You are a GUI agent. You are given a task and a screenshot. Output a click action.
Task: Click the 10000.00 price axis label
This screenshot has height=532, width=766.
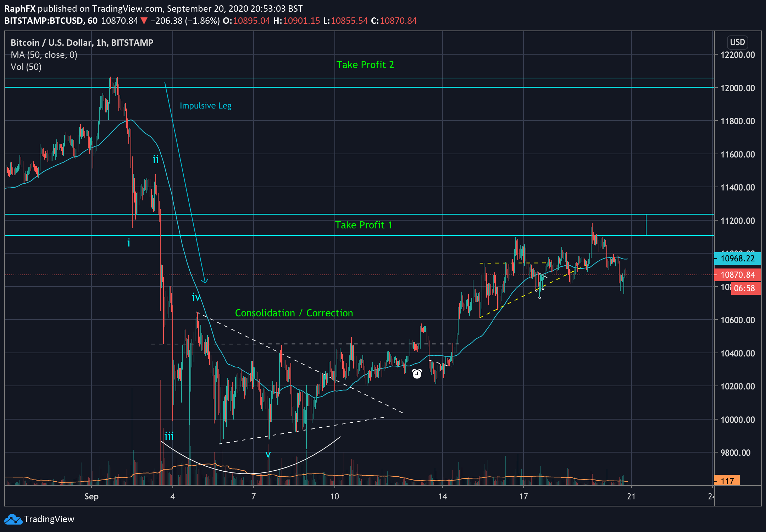tap(738, 420)
